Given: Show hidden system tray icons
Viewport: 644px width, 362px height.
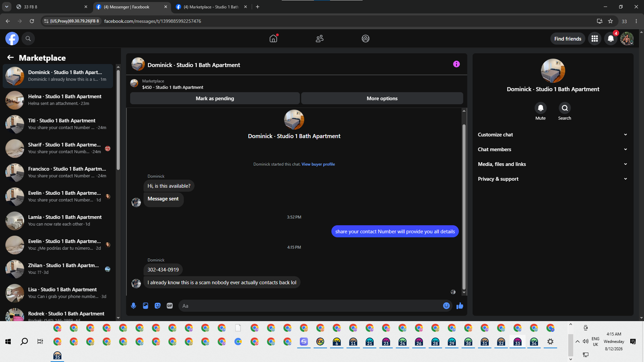Looking at the screenshot, I should click(x=578, y=342).
